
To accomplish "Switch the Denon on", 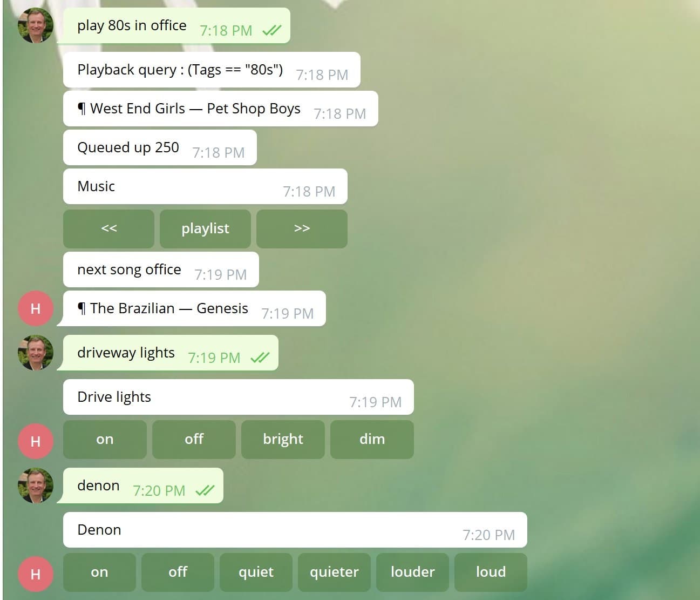I will tap(99, 572).
